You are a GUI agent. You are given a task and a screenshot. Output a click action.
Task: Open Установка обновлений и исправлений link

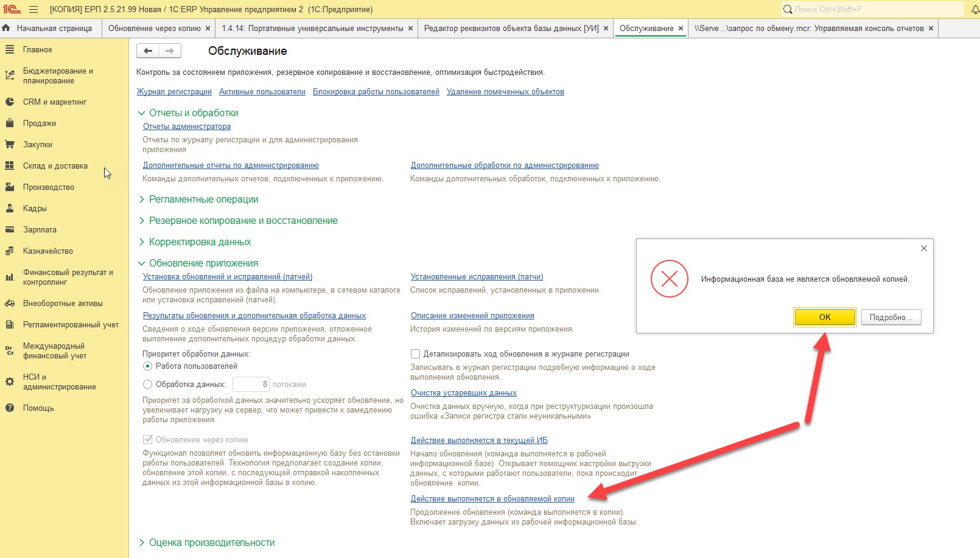point(228,276)
